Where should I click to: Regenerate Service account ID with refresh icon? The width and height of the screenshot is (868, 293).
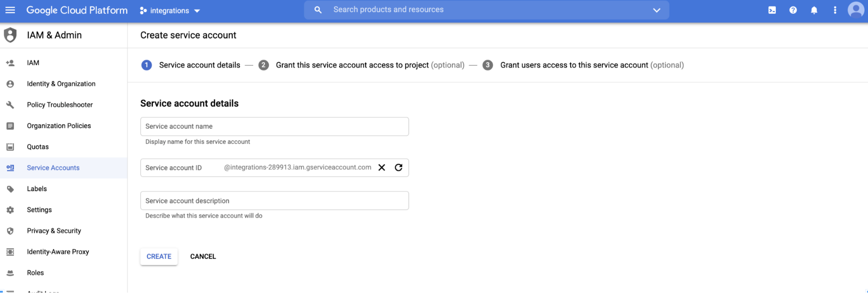[x=398, y=168]
